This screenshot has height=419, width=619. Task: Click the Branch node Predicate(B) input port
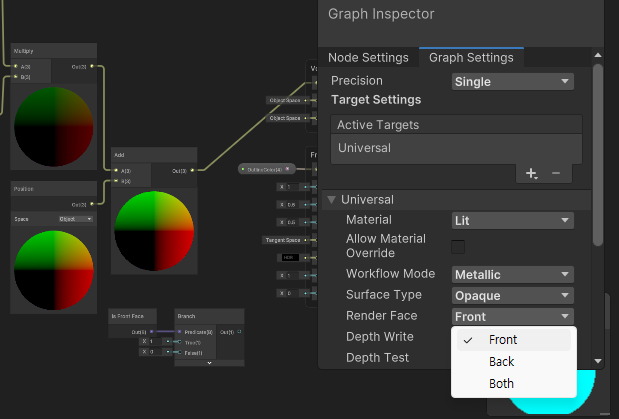[180, 332]
